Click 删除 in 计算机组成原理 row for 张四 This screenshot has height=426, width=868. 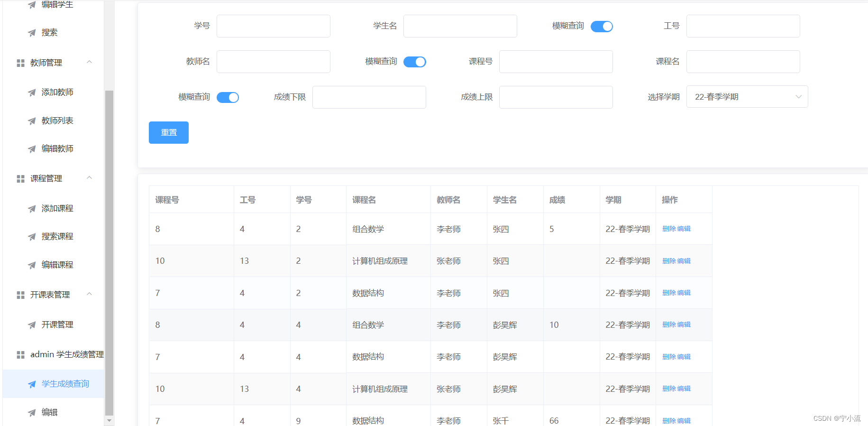pyautogui.click(x=669, y=261)
